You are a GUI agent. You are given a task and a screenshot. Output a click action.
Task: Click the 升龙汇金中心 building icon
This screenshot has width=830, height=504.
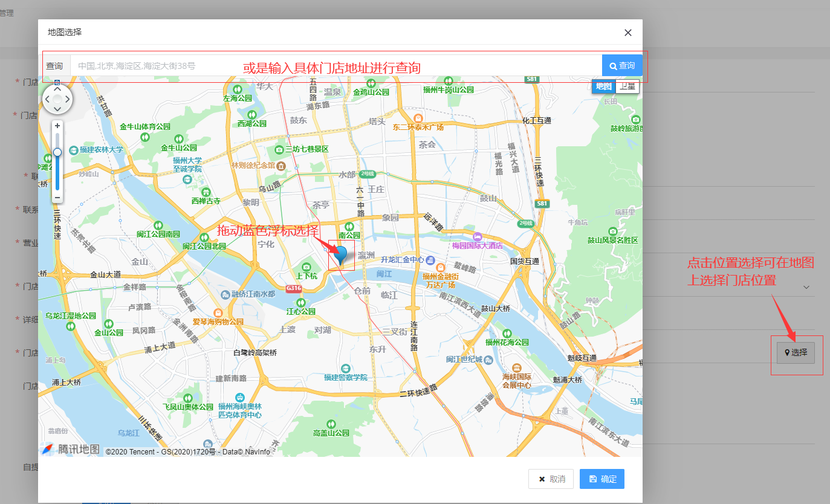(x=430, y=259)
